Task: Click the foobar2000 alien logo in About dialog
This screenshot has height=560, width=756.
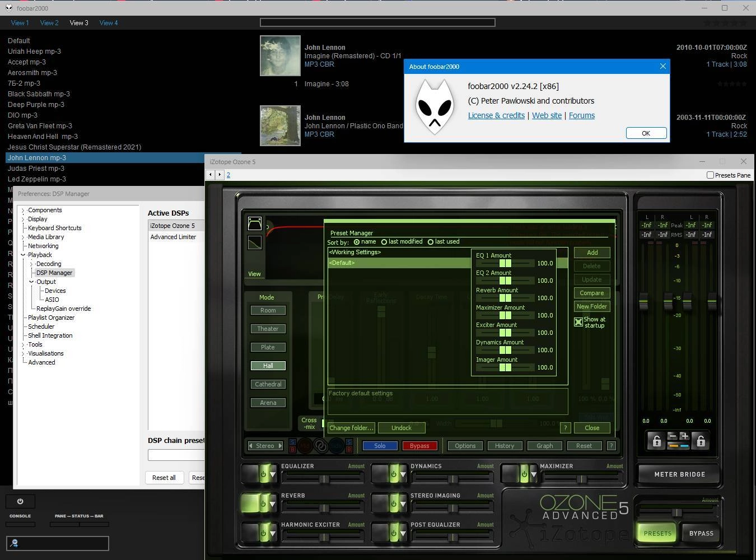Action: 435,106
